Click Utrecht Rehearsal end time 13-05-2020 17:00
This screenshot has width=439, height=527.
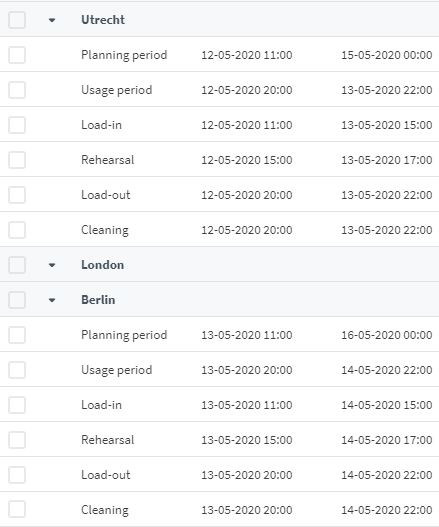click(x=387, y=160)
